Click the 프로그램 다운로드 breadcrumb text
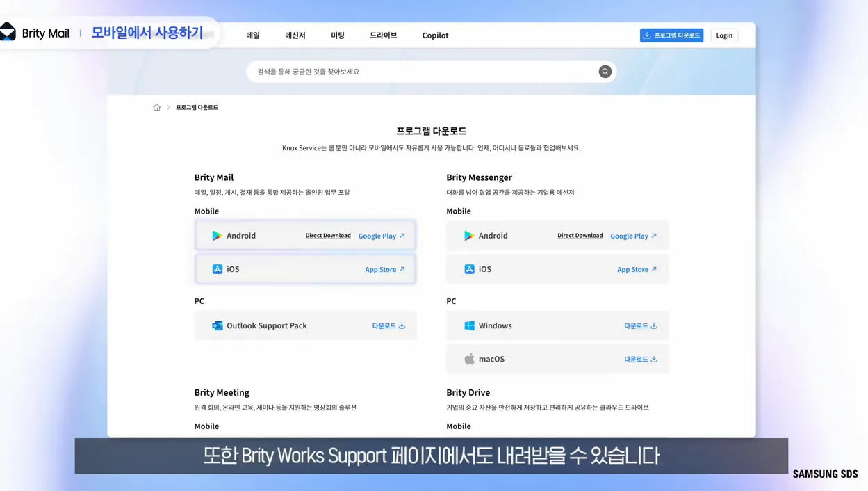 click(197, 107)
